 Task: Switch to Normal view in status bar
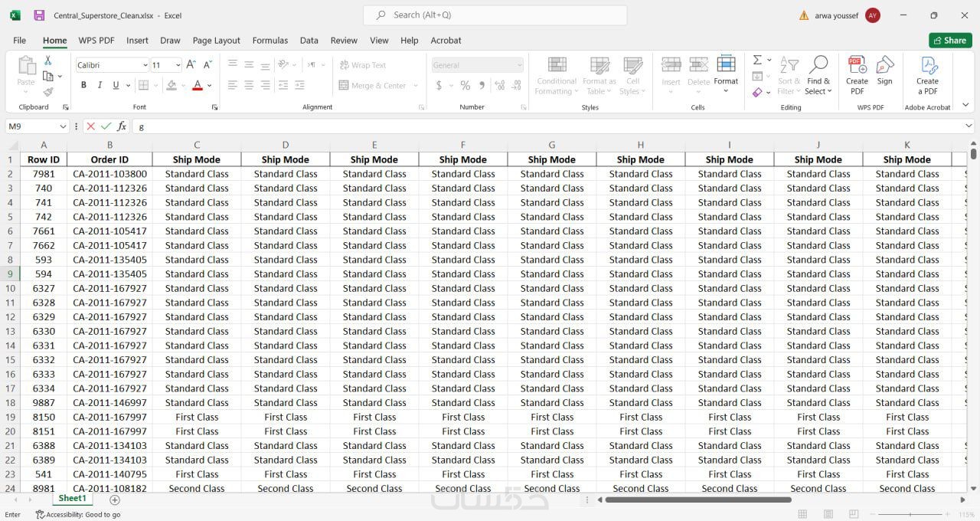tap(802, 514)
